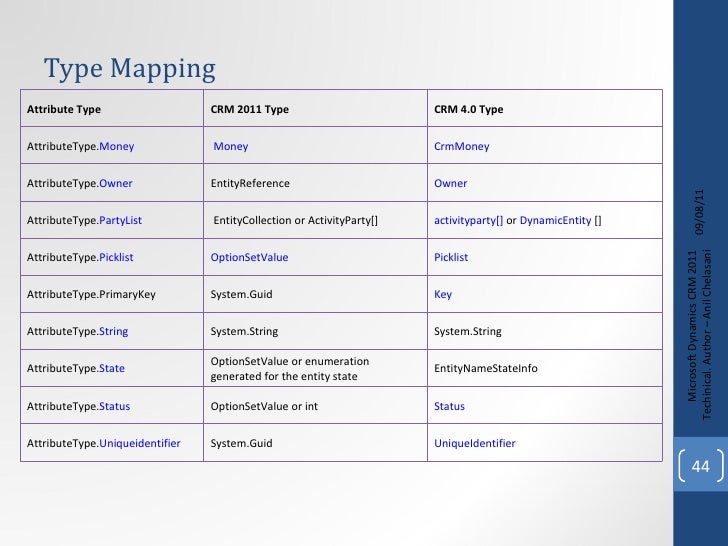The width and height of the screenshot is (728, 546).
Task: Open the activityparty[] link
Action: click(x=468, y=220)
